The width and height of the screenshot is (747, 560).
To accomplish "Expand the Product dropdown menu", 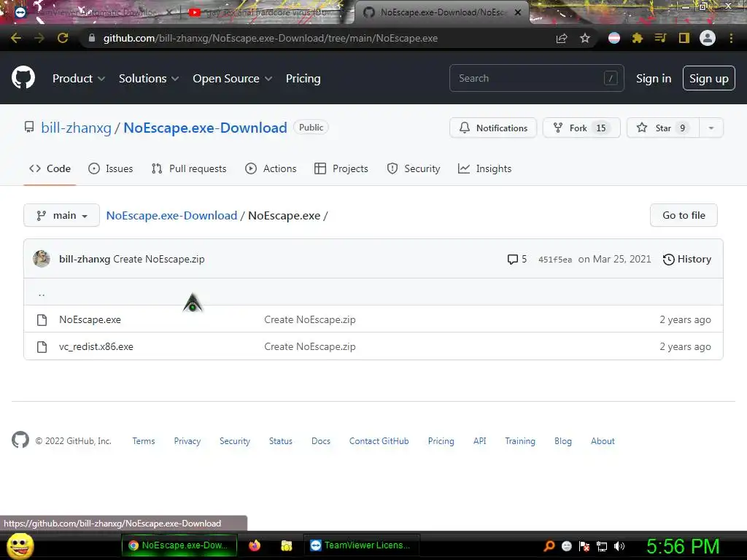I will coord(79,79).
